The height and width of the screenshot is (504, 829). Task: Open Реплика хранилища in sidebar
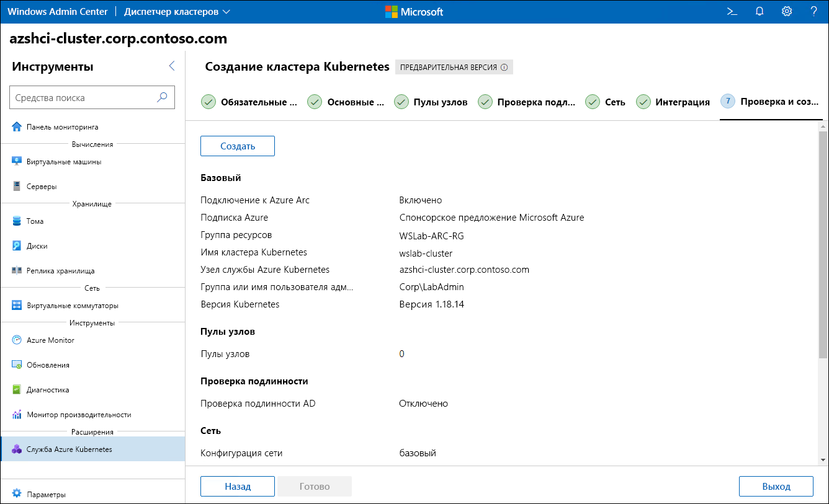click(x=92, y=271)
